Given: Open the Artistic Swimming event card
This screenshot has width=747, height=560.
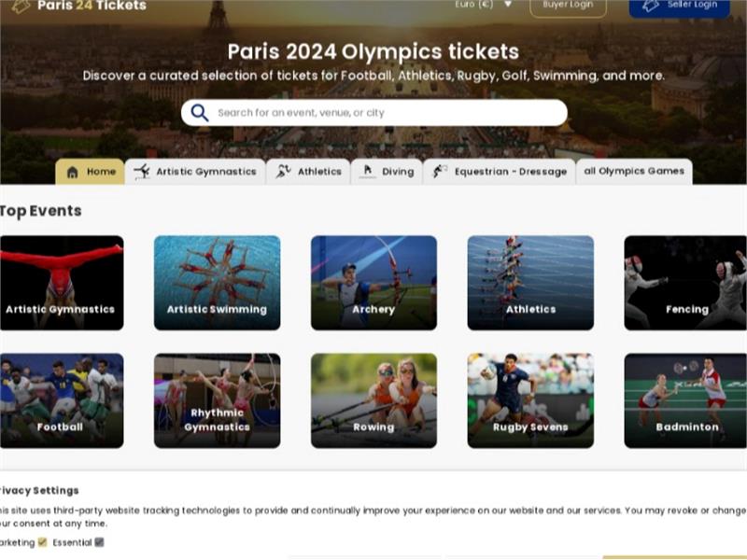Looking at the screenshot, I should pyautogui.click(x=217, y=283).
